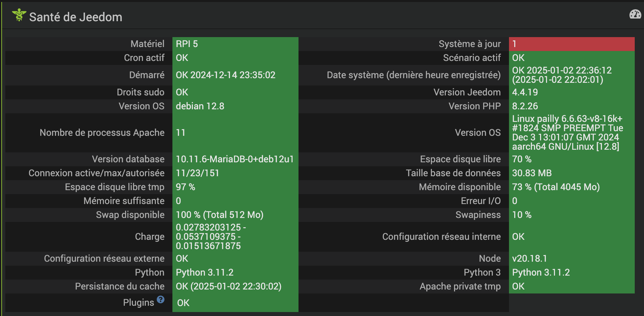The image size is (644, 316).
Task: Click the red Système à jour value cell
Action: [571, 44]
